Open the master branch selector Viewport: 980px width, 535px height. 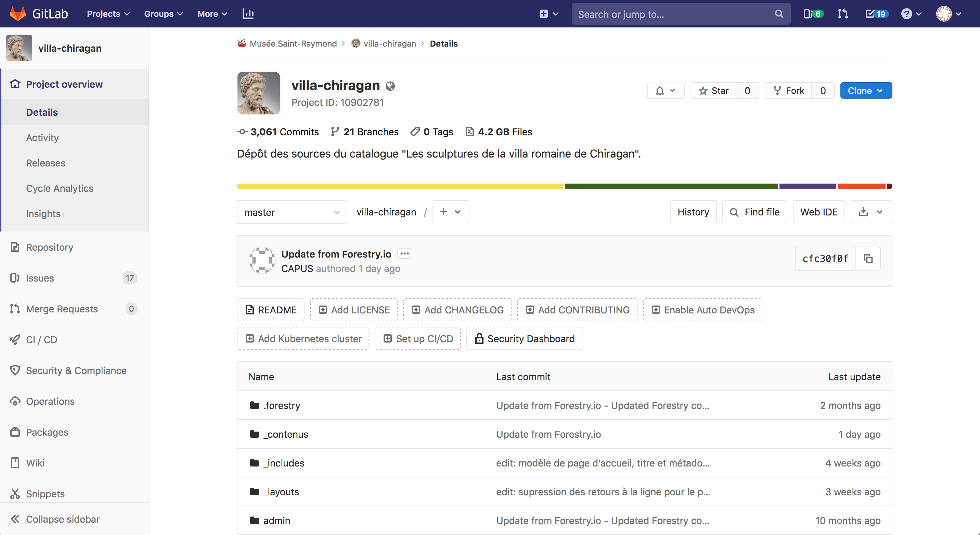[x=291, y=212]
